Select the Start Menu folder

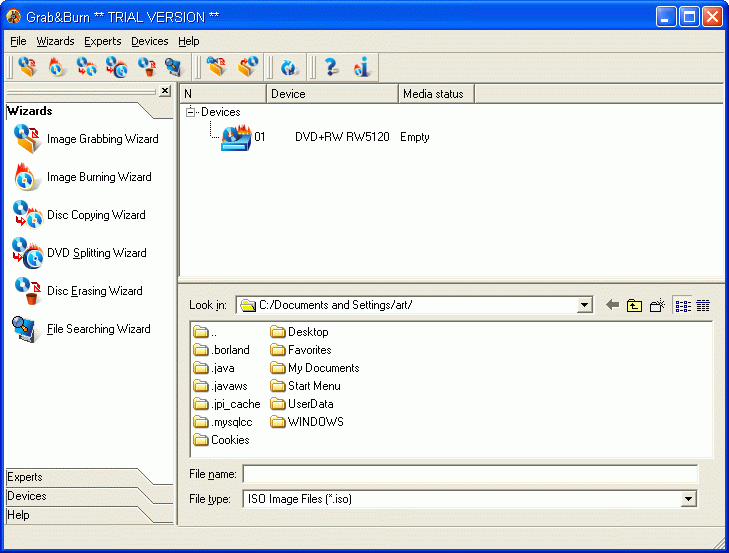[305, 386]
